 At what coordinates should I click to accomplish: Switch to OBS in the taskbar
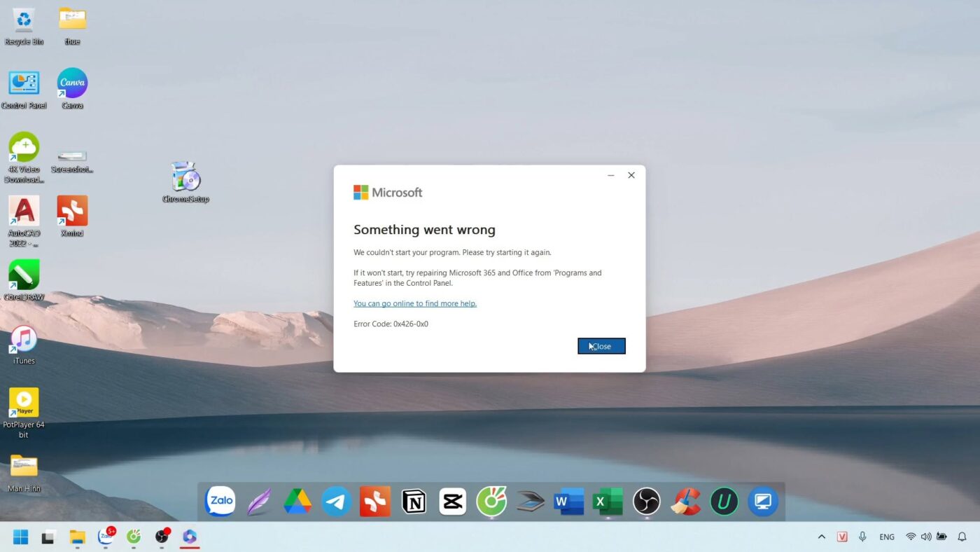(x=162, y=537)
